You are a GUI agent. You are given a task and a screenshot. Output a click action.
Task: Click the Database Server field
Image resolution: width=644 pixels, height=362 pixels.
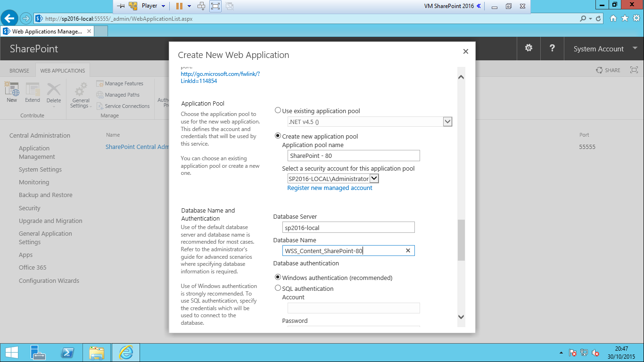(x=348, y=227)
